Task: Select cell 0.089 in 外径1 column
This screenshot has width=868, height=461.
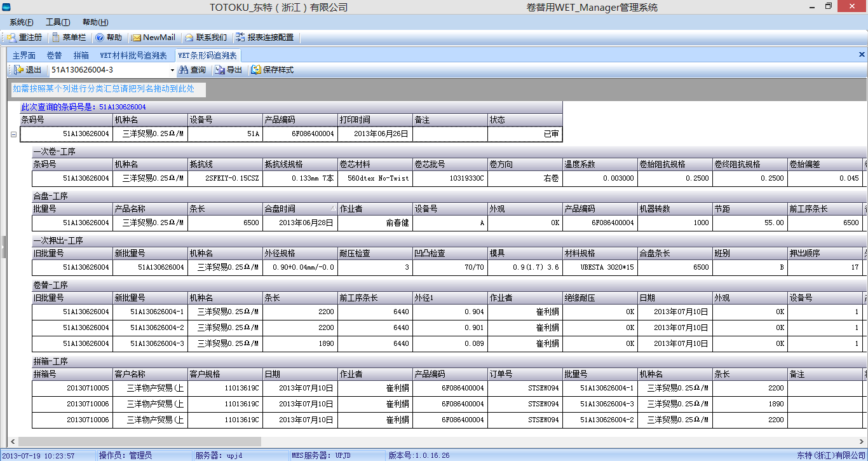Action: tap(451, 344)
